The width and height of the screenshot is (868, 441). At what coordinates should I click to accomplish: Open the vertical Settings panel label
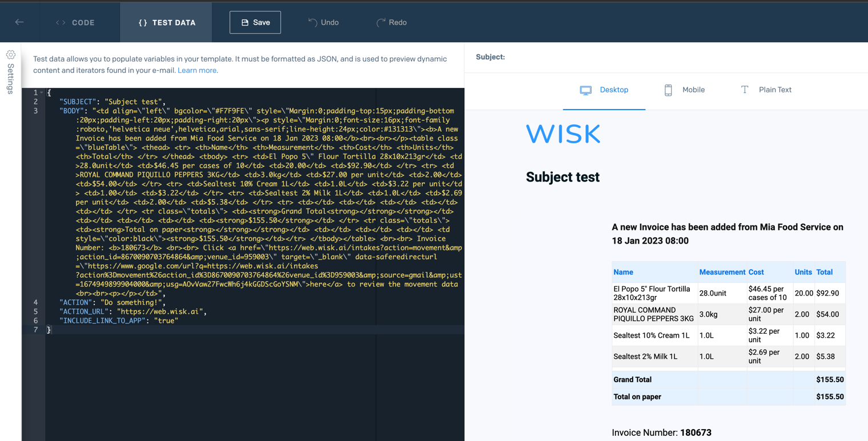(x=10, y=79)
